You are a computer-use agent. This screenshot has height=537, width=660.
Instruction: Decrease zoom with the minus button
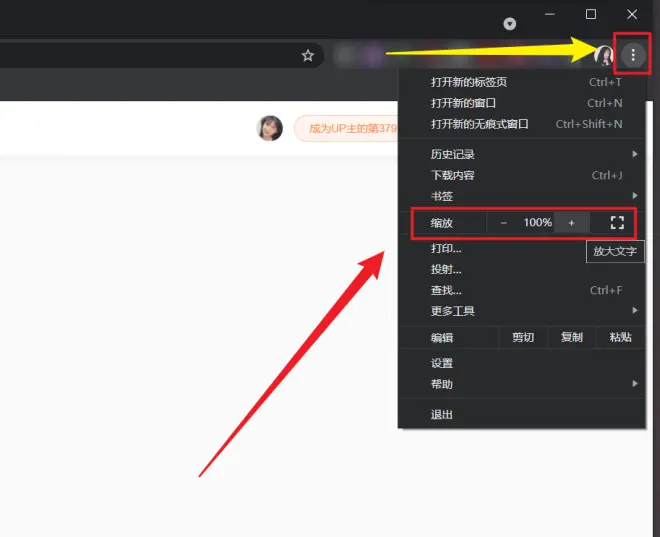503,222
